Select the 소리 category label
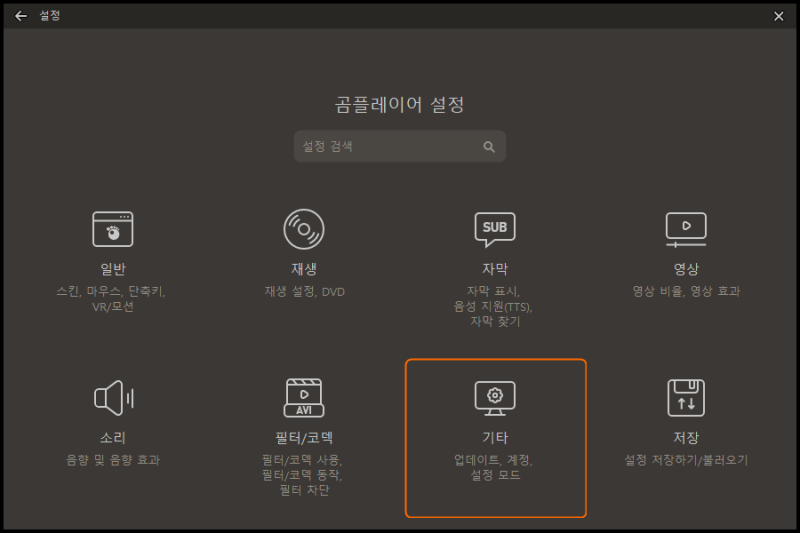The width and height of the screenshot is (800, 533). click(x=113, y=438)
